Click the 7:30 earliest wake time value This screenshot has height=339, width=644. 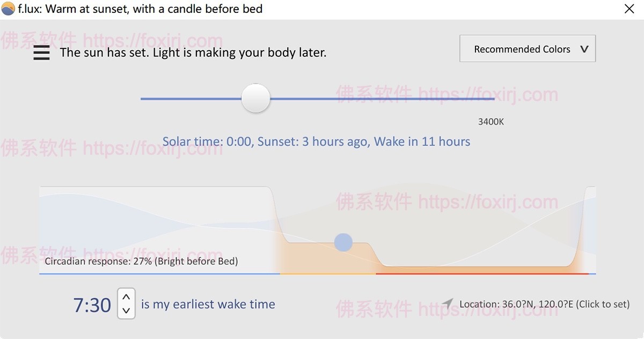coord(92,304)
